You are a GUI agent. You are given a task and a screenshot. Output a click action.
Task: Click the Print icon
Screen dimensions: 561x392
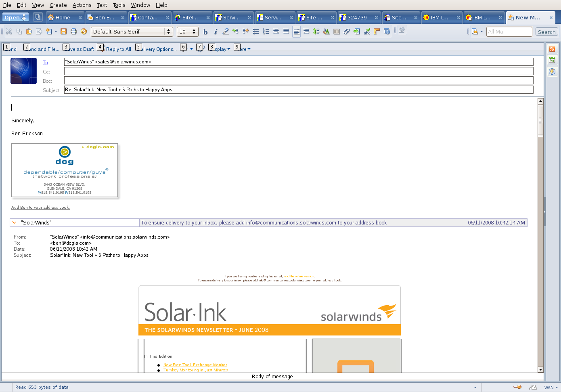pos(74,31)
